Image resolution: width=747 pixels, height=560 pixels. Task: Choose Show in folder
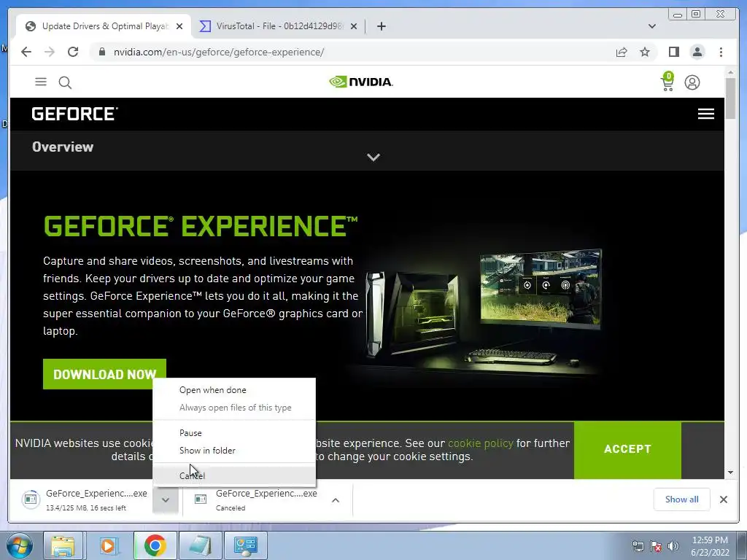(234, 451)
